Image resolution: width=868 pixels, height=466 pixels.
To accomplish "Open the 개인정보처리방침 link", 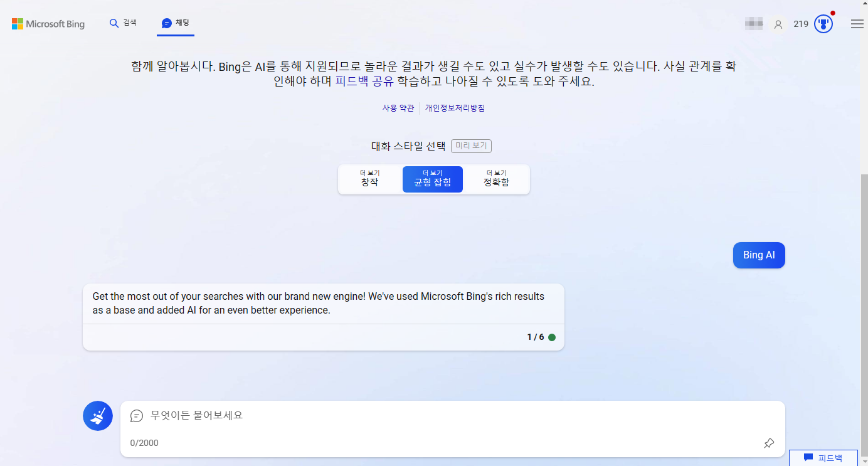I will (x=455, y=108).
